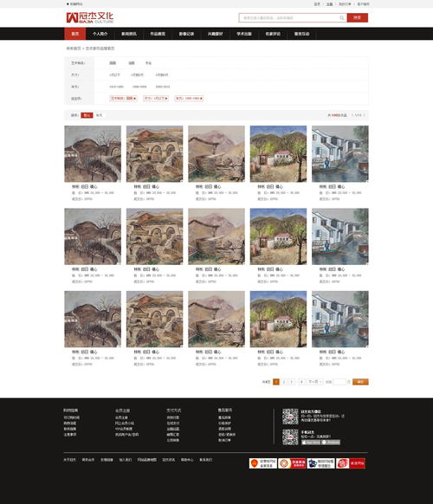This screenshot has width=433, height=504.
Task: Click the red search button
Action: click(x=358, y=17)
